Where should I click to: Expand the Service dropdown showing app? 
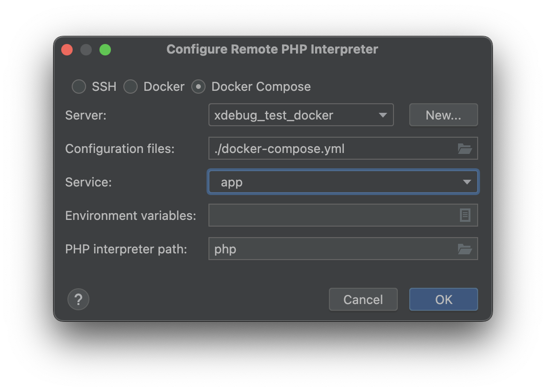[343, 182]
